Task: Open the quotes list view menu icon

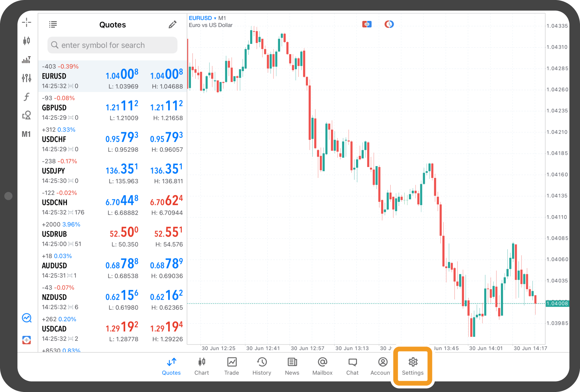Action: click(x=53, y=24)
